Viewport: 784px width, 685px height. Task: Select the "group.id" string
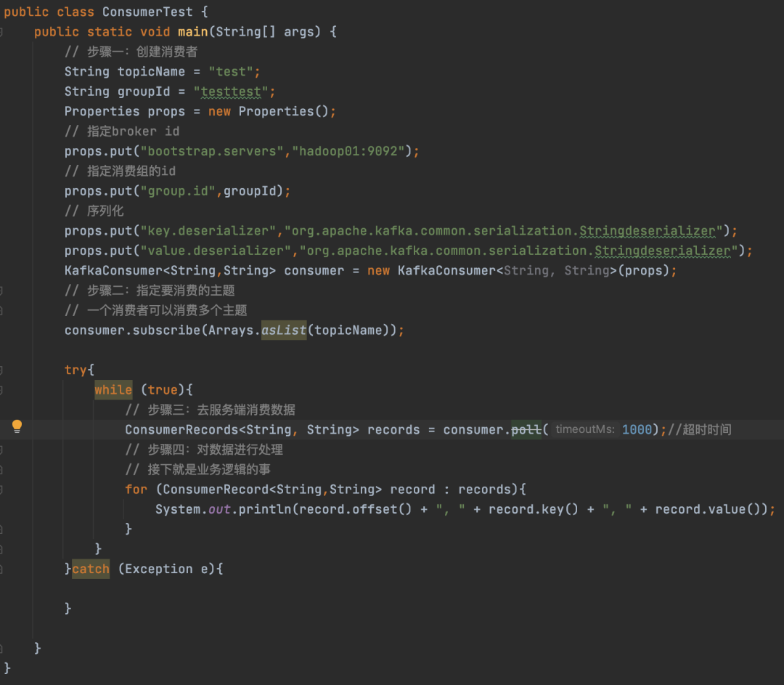(178, 191)
